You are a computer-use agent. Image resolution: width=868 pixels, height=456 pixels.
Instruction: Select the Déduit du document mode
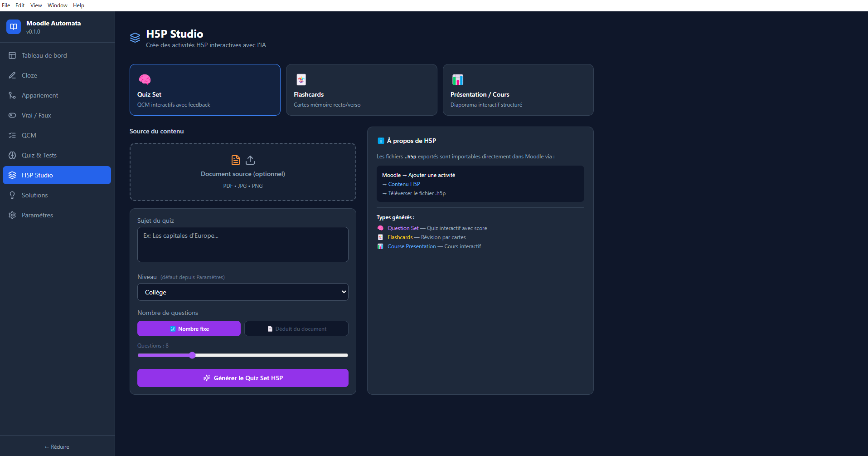point(296,329)
